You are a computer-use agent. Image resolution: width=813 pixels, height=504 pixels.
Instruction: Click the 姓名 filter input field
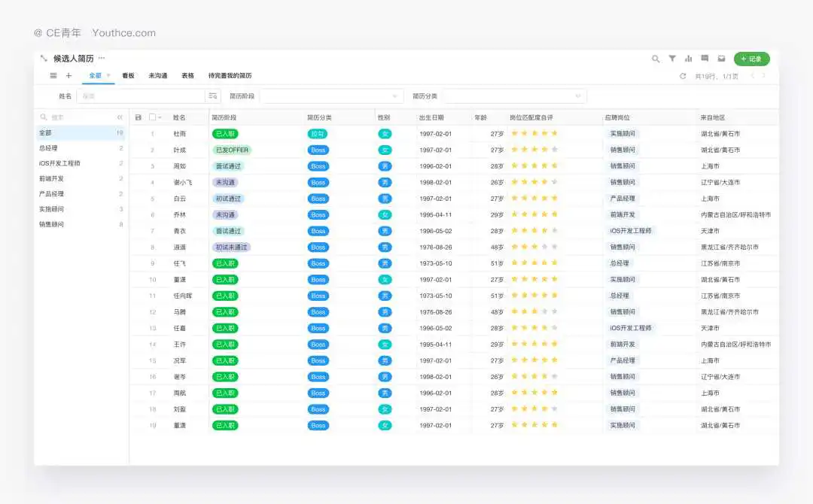click(x=141, y=96)
